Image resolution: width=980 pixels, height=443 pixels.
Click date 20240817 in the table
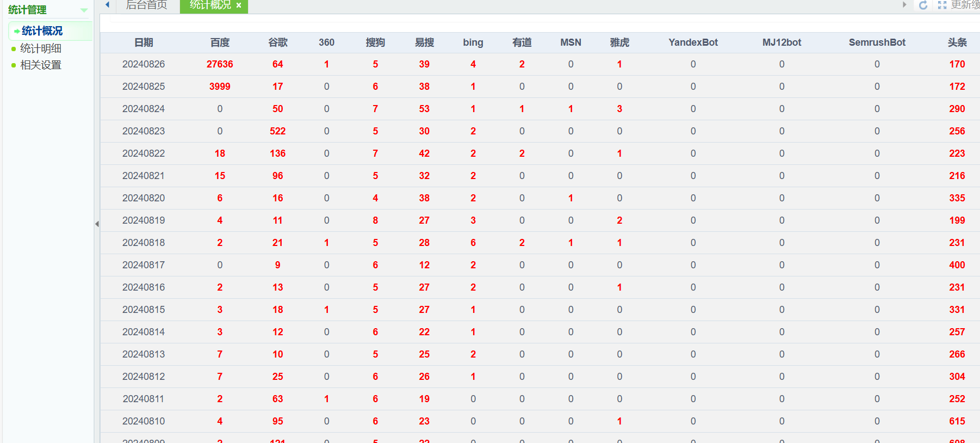(x=144, y=265)
